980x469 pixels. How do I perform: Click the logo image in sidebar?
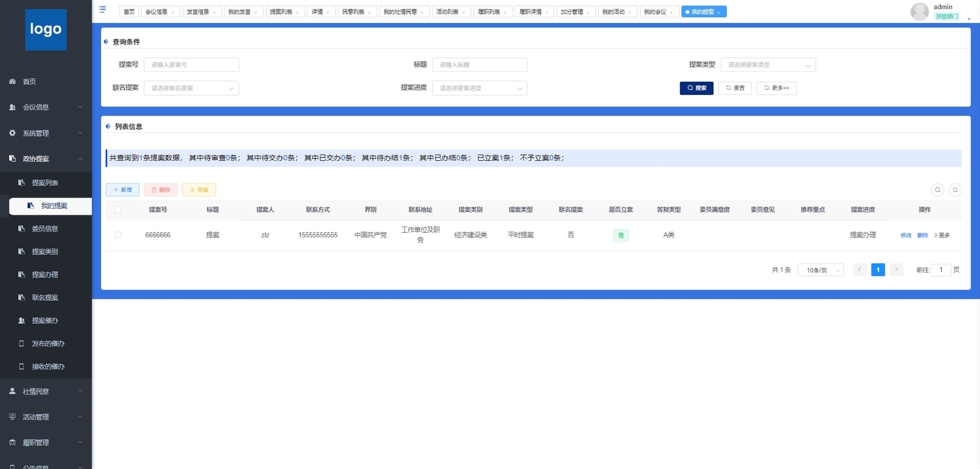(46, 29)
